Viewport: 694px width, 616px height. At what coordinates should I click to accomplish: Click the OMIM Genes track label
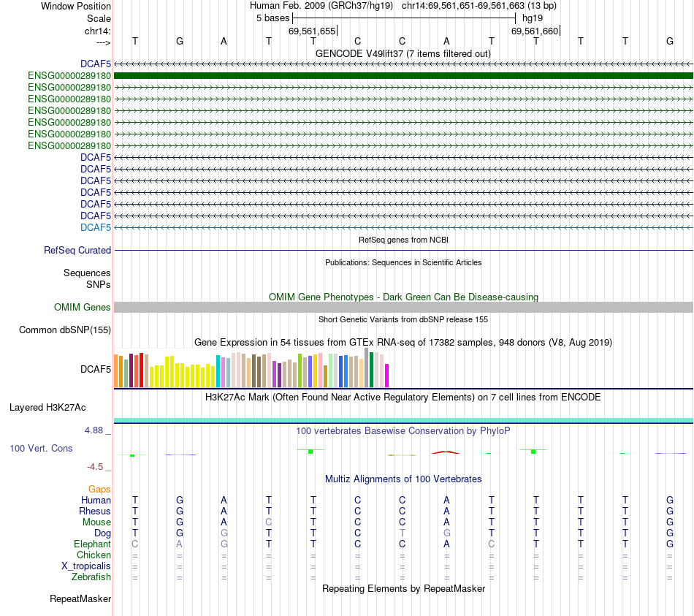pyautogui.click(x=83, y=308)
